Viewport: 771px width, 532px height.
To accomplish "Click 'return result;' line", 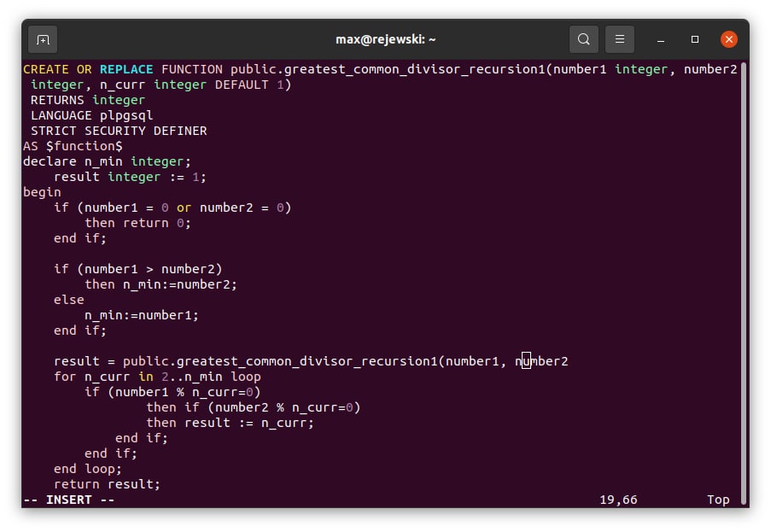I will 108,484.
